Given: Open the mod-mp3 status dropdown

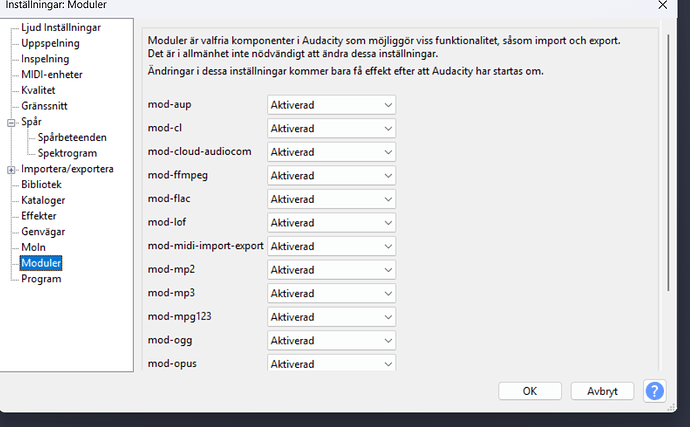Looking at the screenshot, I should (331, 293).
